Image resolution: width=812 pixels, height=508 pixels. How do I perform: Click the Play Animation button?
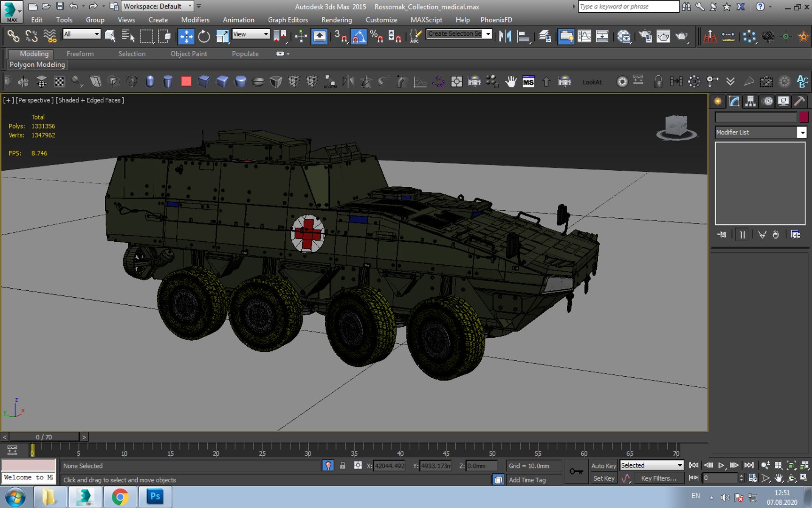click(x=721, y=465)
